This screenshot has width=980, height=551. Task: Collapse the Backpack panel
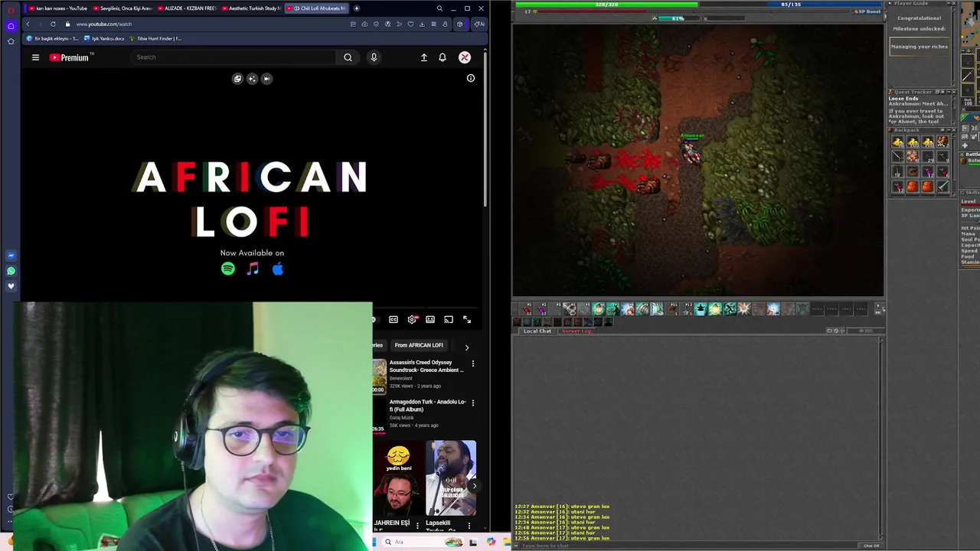947,130
